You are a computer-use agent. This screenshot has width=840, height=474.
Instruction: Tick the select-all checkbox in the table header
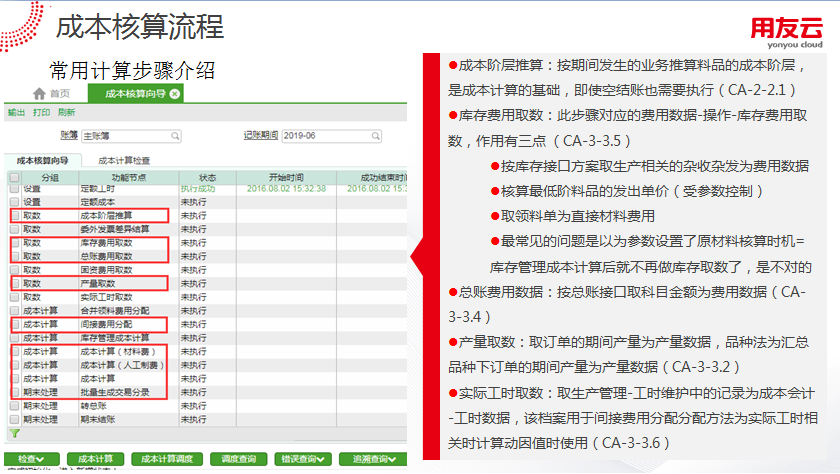14,177
